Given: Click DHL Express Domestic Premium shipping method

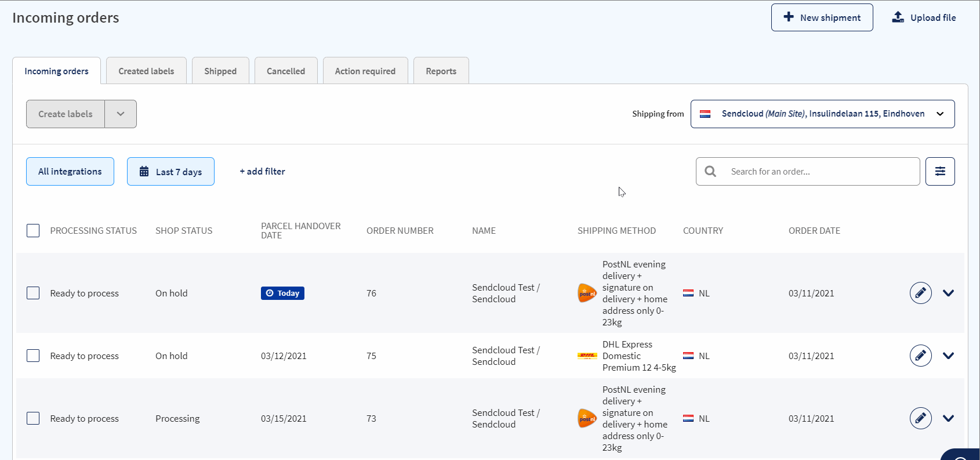Looking at the screenshot, I should coord(639,356).
